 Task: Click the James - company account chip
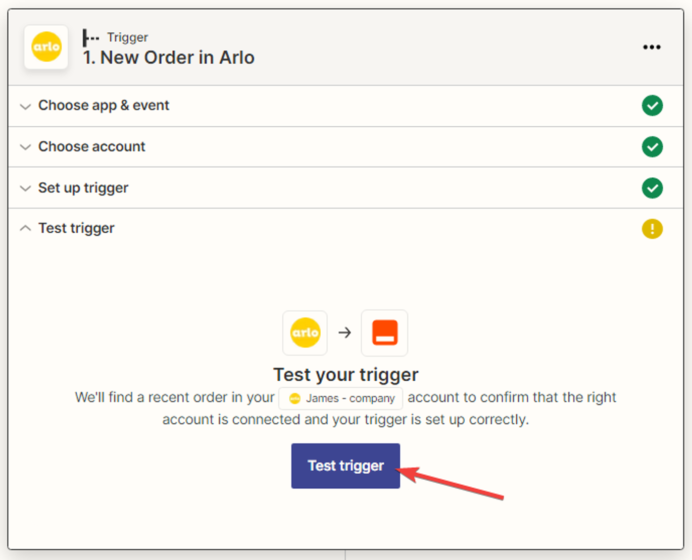(341, 398)
